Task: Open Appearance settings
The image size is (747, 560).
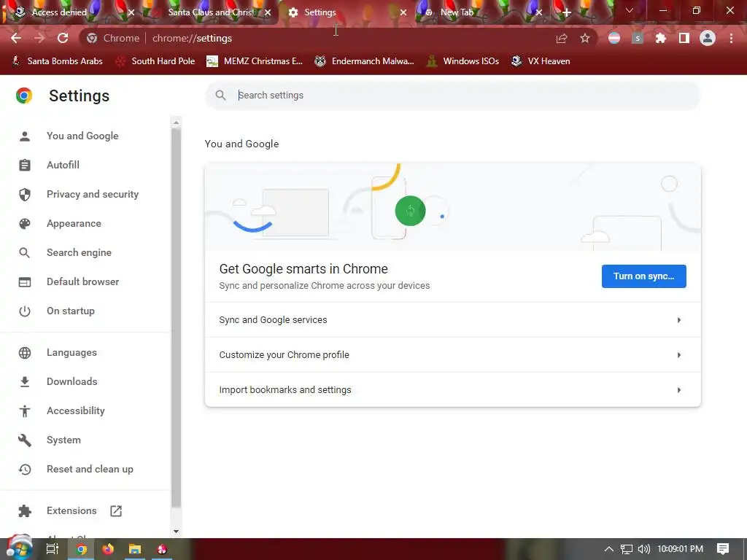Action: pos(74,223)
